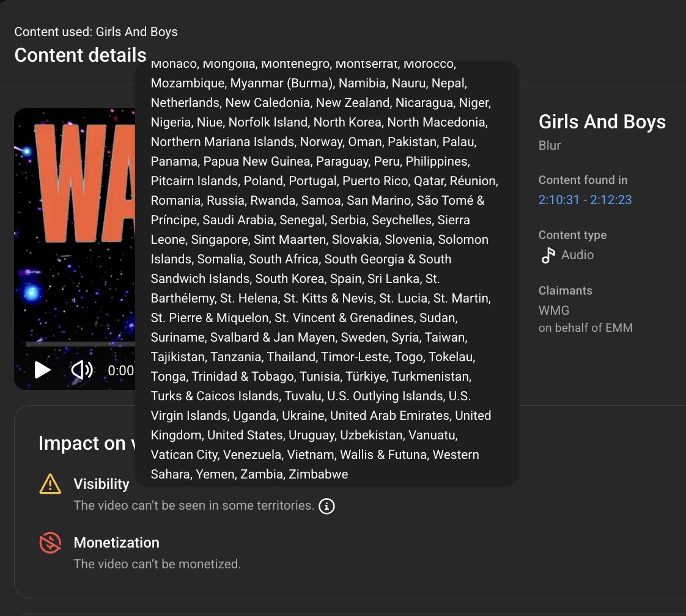Select the claimant 'WMG'
This screenshot has width=686, height=616.
click(x=554, y=310)
